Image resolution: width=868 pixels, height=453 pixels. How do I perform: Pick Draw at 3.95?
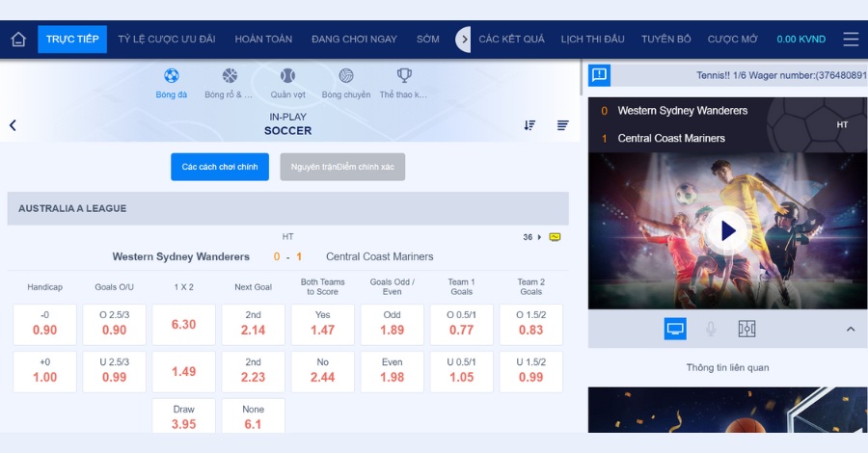tap(184, 416)
